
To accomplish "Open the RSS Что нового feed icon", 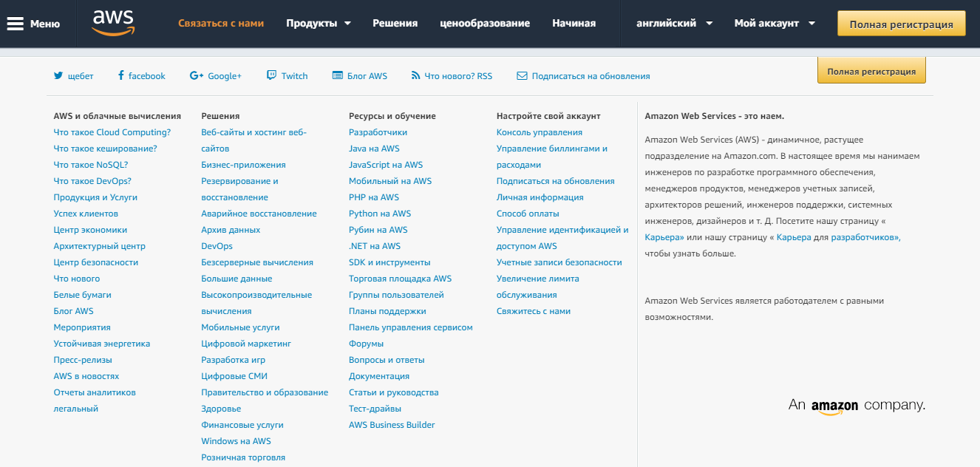I will point(416,75).
